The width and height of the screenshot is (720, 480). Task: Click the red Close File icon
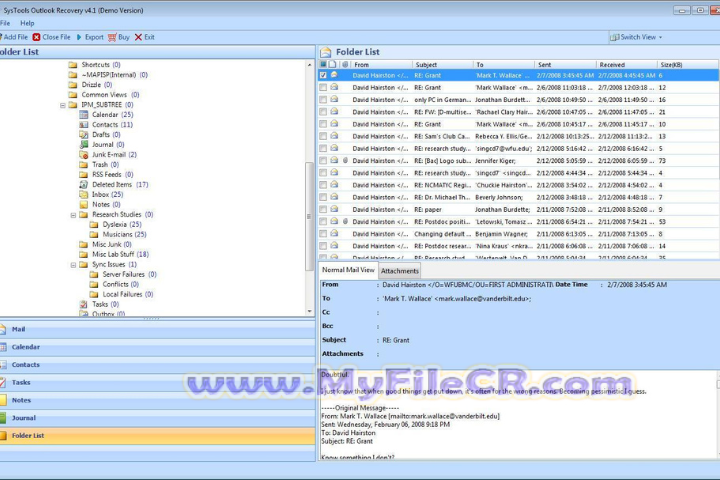tap(36, 37)
